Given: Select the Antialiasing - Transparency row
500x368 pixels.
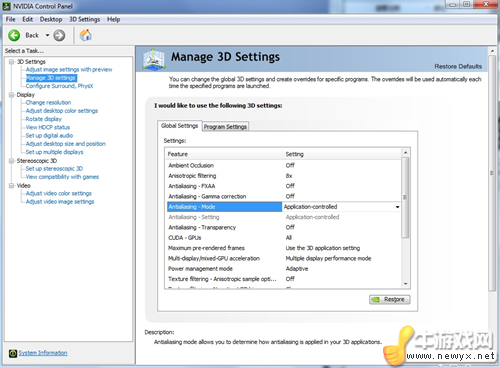Looking at the screenshot, I should pyautogui.click(x=284, y=227).
